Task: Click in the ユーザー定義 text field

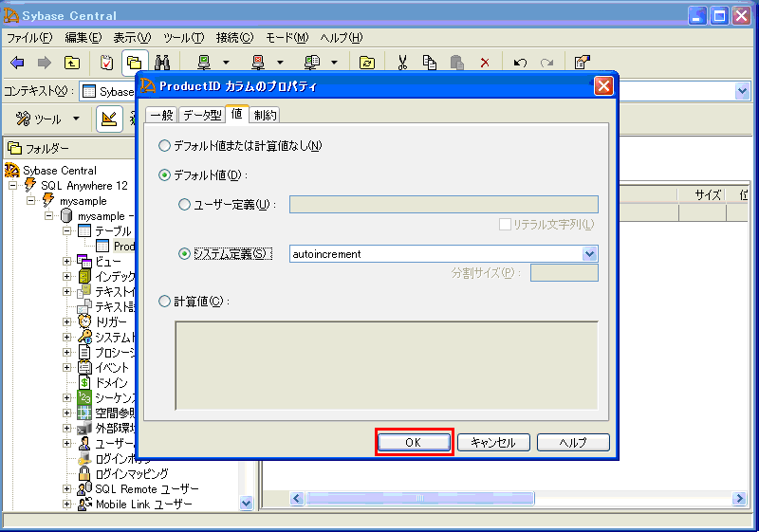Action: pos(443,205)
